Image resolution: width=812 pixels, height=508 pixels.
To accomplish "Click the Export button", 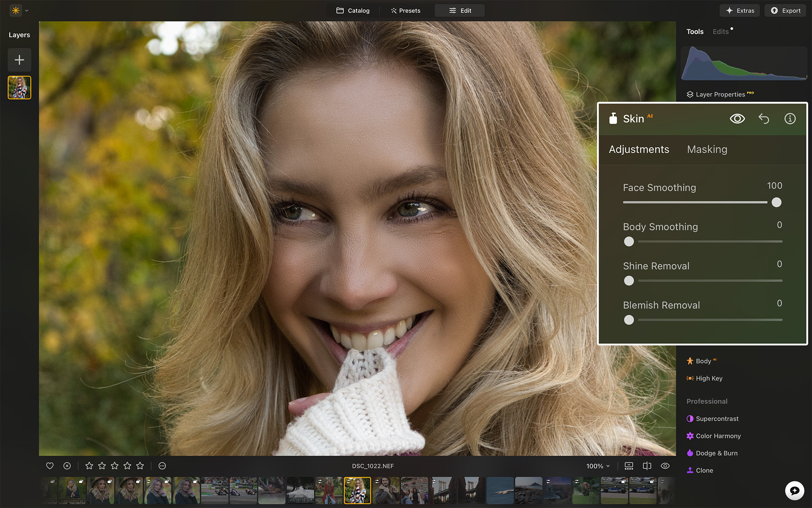I will click(x=785, y=10).
